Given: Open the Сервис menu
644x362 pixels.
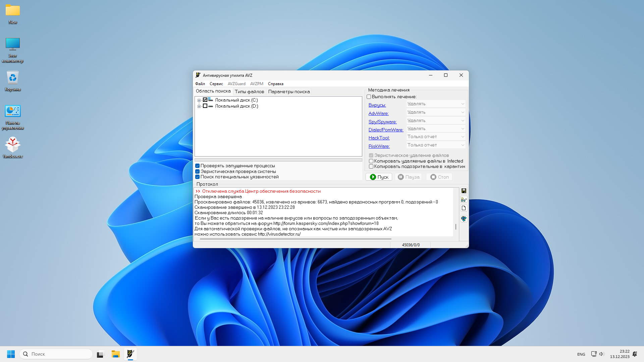Looking at the screenshot, I should pyautogui.click(x=216, y=84).
